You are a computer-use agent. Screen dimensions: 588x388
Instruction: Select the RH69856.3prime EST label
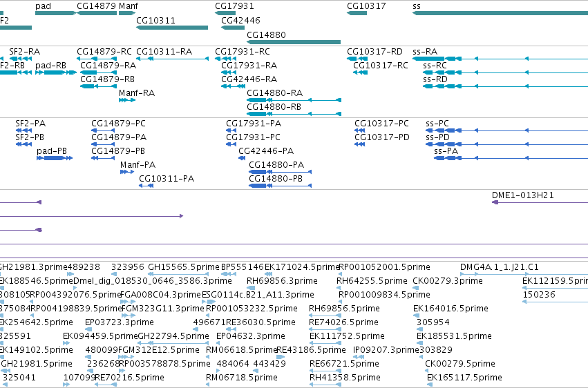click(282, 281)
